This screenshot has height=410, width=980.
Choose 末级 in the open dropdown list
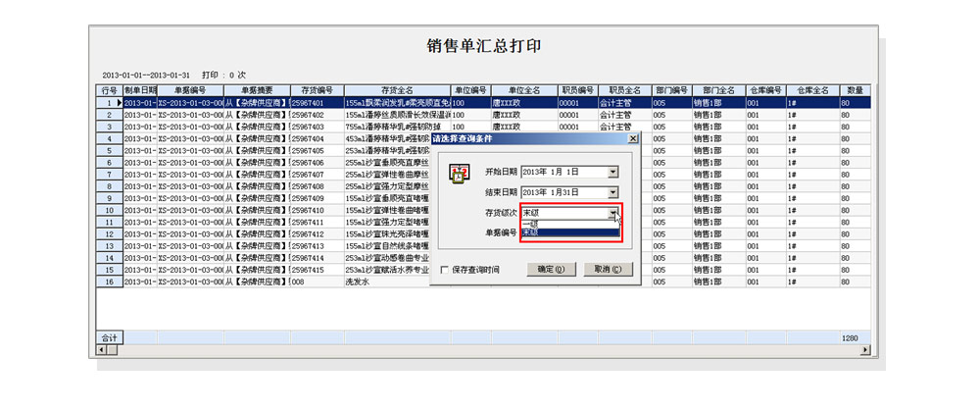pyautogui.click(x=569, y=232)
